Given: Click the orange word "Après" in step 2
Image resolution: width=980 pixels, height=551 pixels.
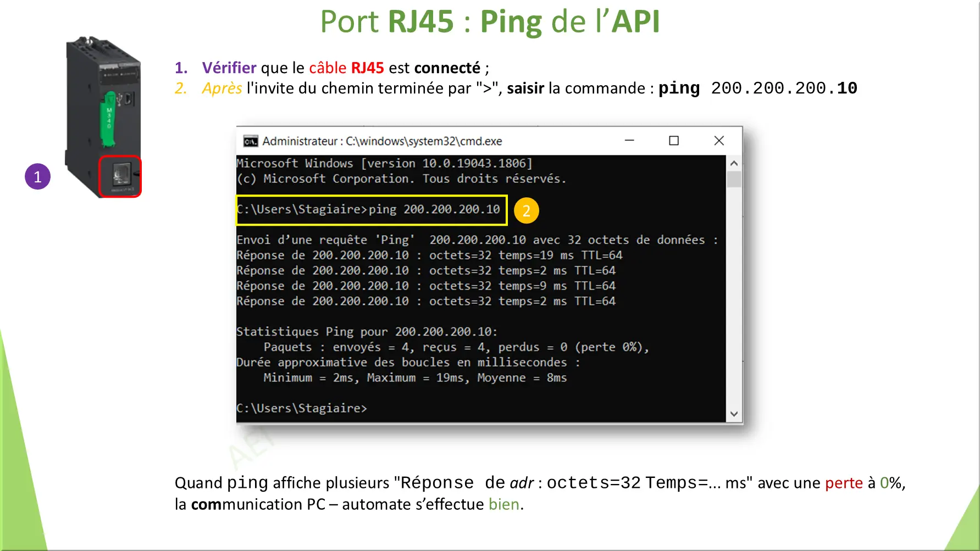Looking at the screenshot, I should [222, 88].
